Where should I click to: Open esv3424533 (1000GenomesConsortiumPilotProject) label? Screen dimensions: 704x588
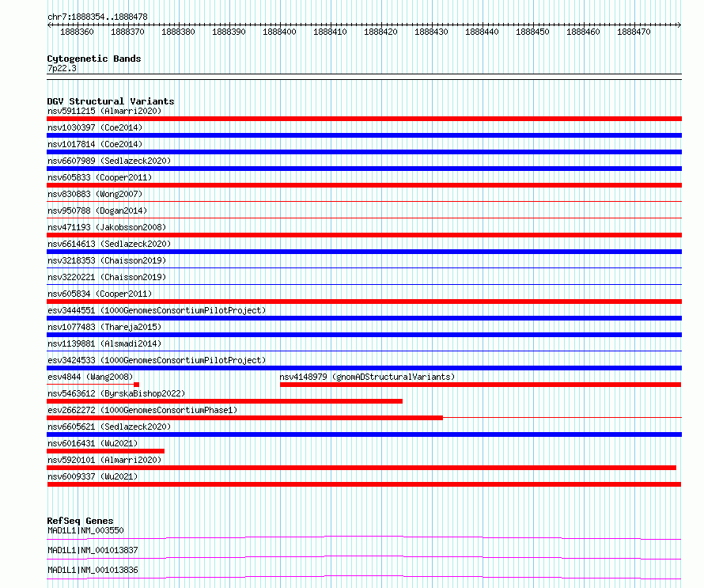click(x=157, y=360)
